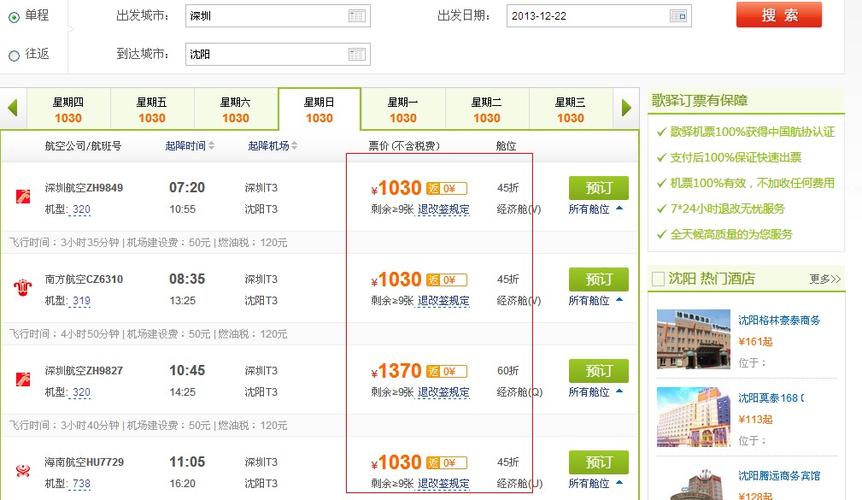This screenshot has height=500, width=862.
Task: Open aircraft type 738 link for HU7729
Action: coord(81,484)
